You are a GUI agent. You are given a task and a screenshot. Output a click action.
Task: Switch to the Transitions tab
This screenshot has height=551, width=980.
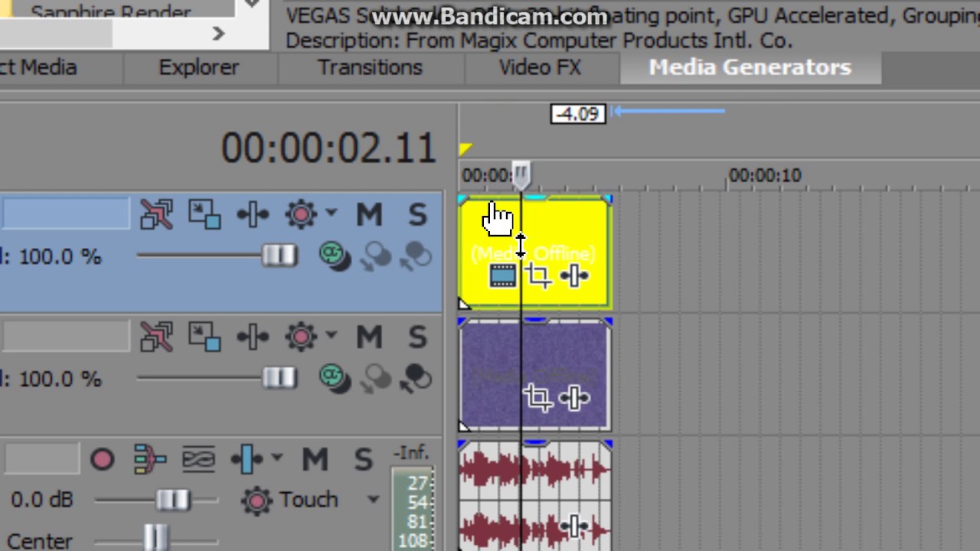tap(370, 67)
